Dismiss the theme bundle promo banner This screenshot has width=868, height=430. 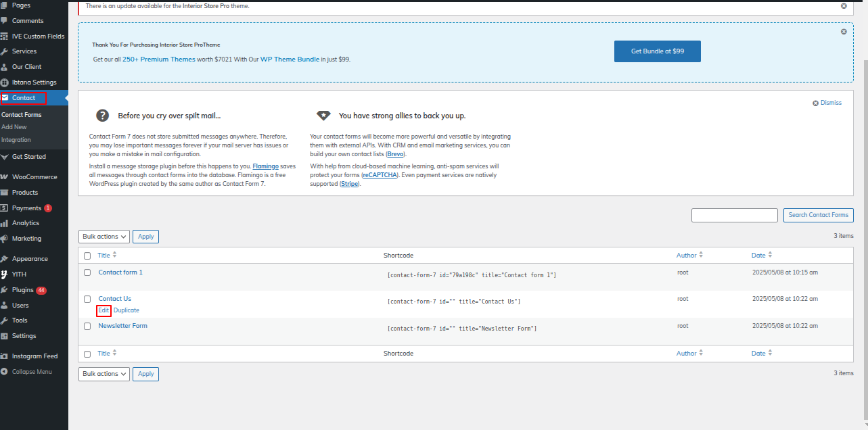844,32
